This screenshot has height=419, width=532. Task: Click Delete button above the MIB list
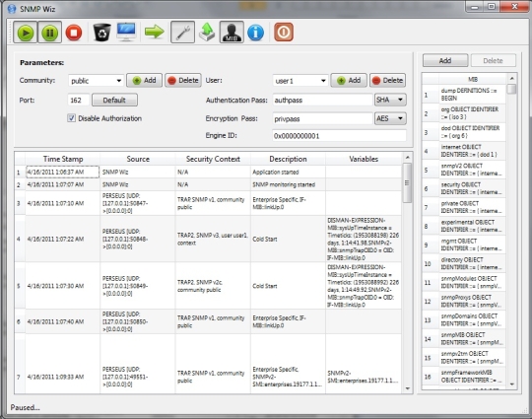[x=493, y=60]
